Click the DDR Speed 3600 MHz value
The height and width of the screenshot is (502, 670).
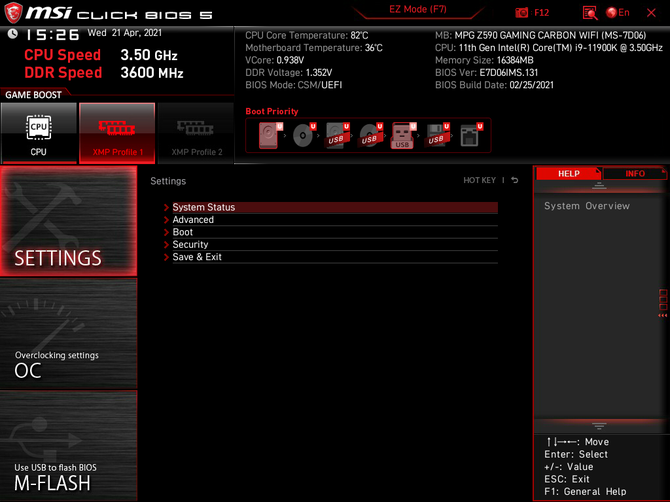152,73
